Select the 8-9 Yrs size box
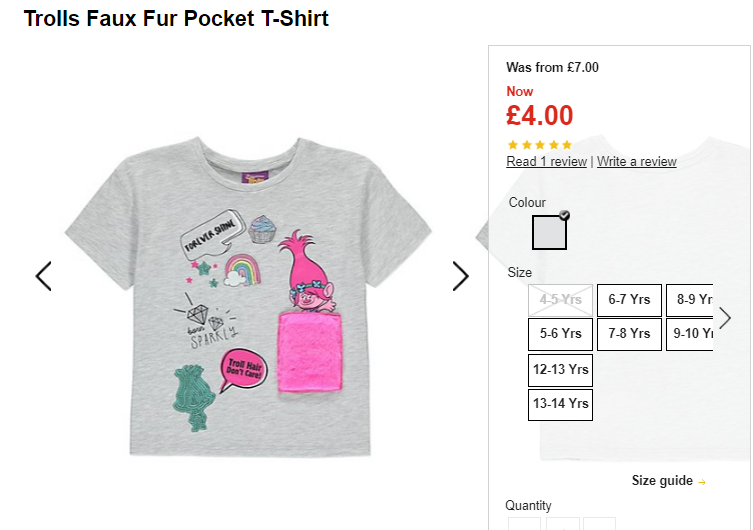 690,300
